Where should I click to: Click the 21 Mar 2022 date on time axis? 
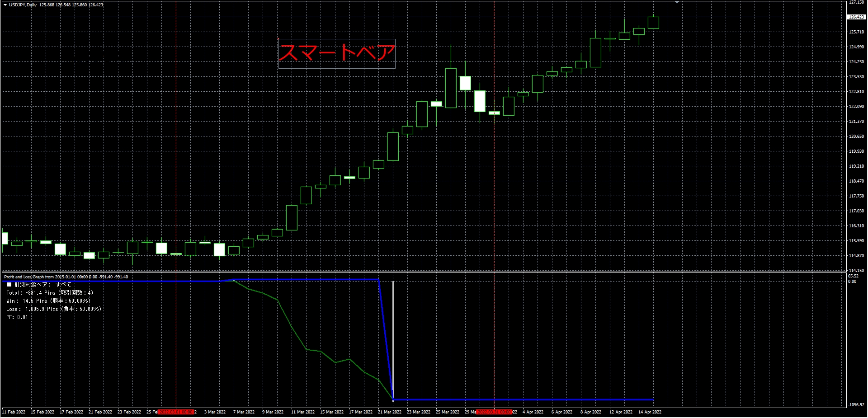(390, 412)
